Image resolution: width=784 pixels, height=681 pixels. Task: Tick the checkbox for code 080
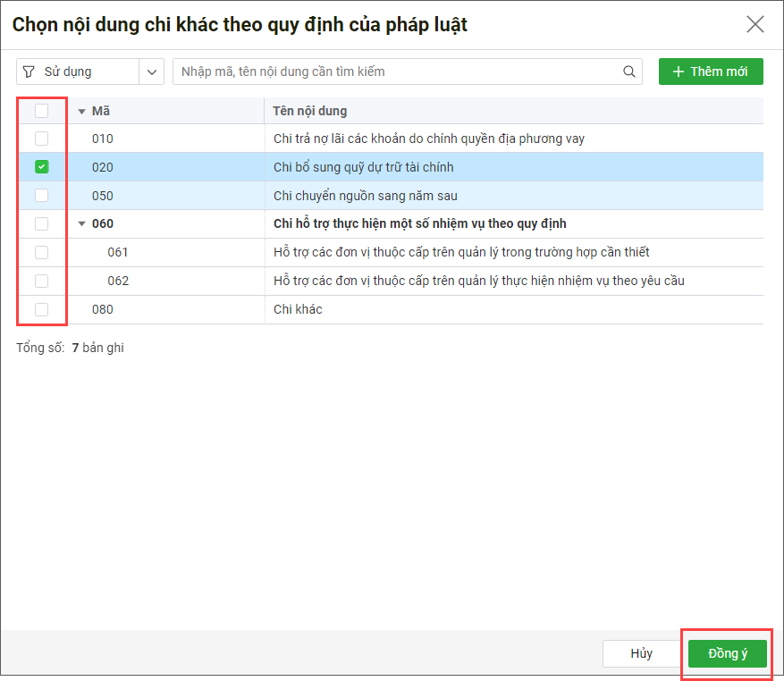click(x=41, y=309)
